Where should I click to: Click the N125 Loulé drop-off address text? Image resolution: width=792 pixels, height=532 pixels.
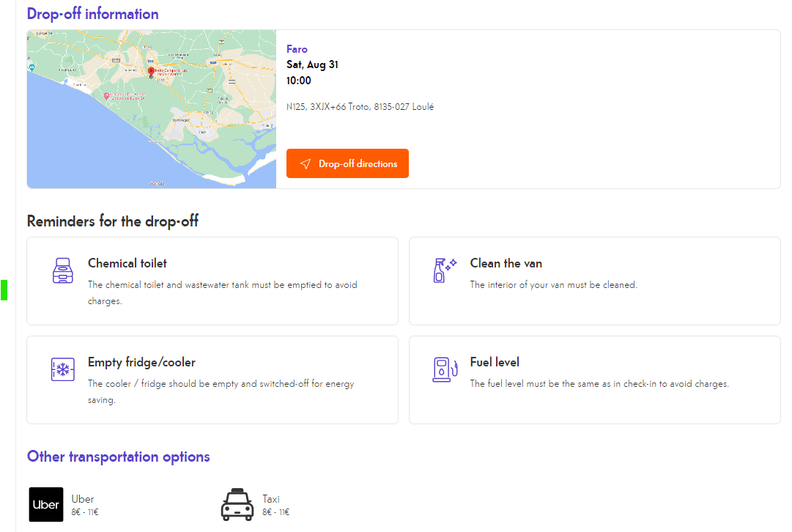tap(360, 107)
